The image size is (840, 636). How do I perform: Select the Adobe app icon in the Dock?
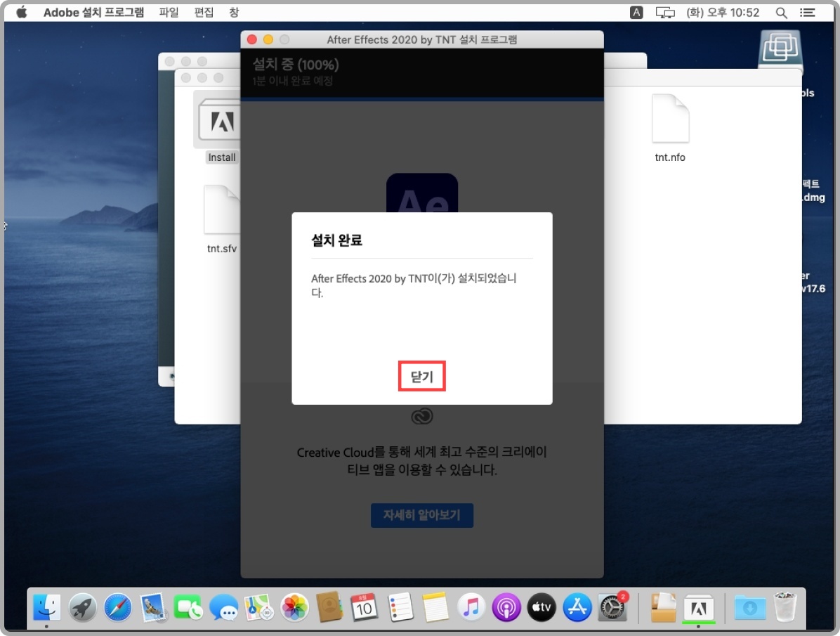[697, 606]
